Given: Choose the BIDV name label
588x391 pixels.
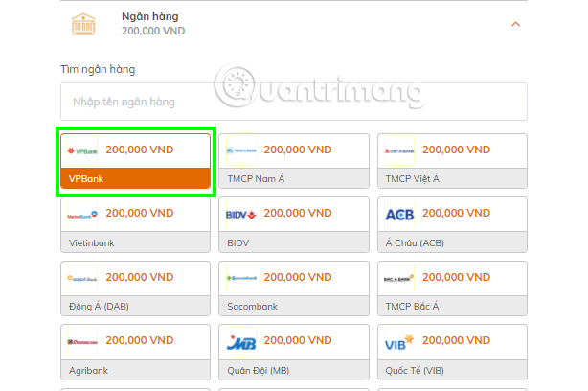Looking at the screenshot, I should [238, 243].
